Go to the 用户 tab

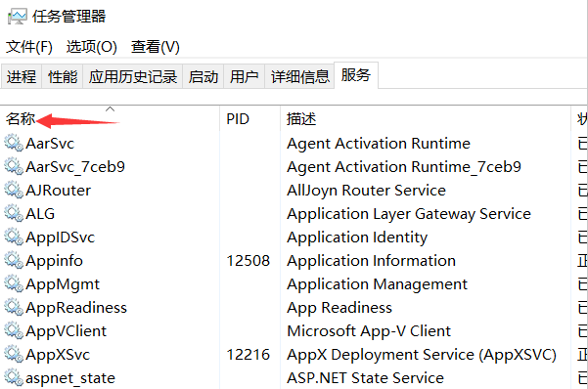tap(245, 76)
